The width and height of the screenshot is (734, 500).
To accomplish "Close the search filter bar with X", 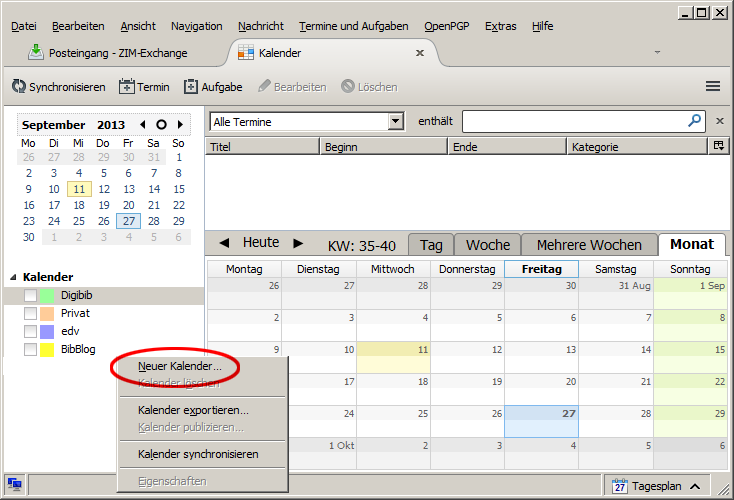I will [x=719, y=121].
